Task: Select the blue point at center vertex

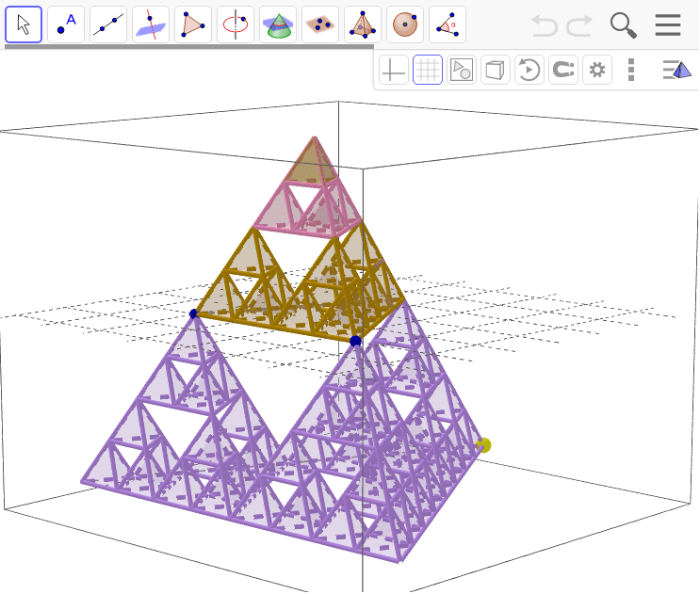Action: click(x=355, y=342)
